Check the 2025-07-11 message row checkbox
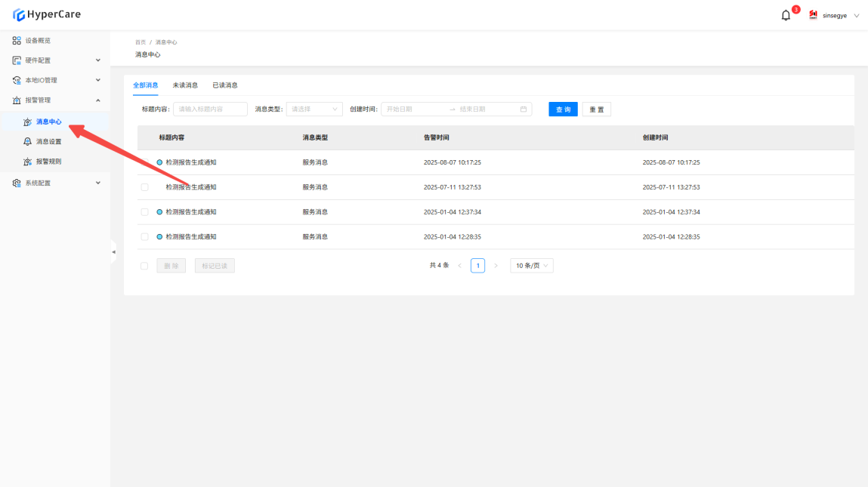868x487 pixels. click(x=144, y=187)
